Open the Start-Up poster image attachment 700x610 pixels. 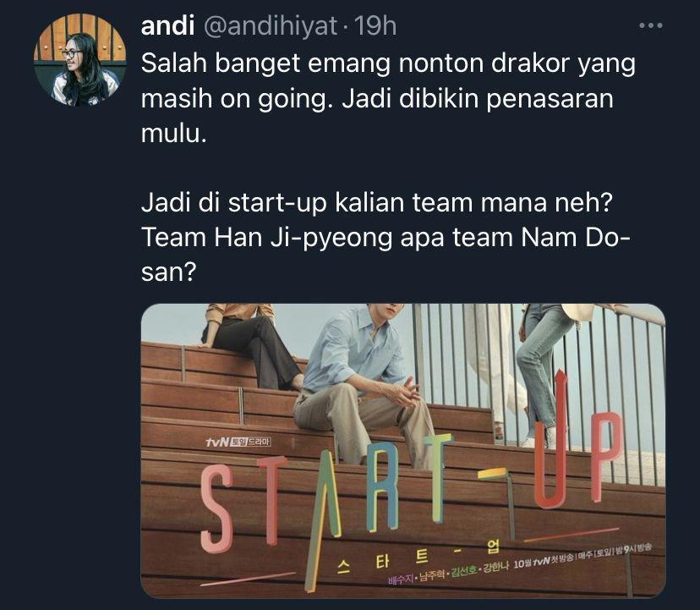pyautogui.click(x=403, y=450)
